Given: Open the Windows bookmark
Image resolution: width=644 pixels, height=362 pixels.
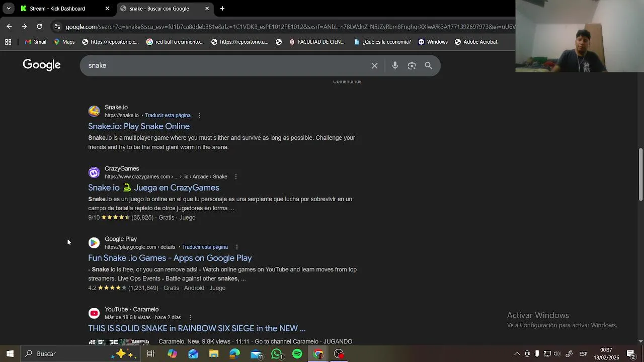Looking at the screenshot, I should pos(433,42).
